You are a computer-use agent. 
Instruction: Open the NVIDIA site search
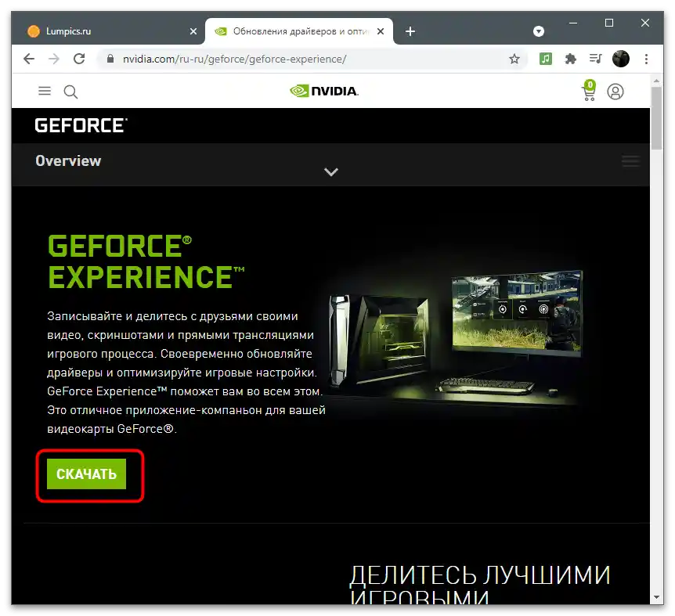70,92
